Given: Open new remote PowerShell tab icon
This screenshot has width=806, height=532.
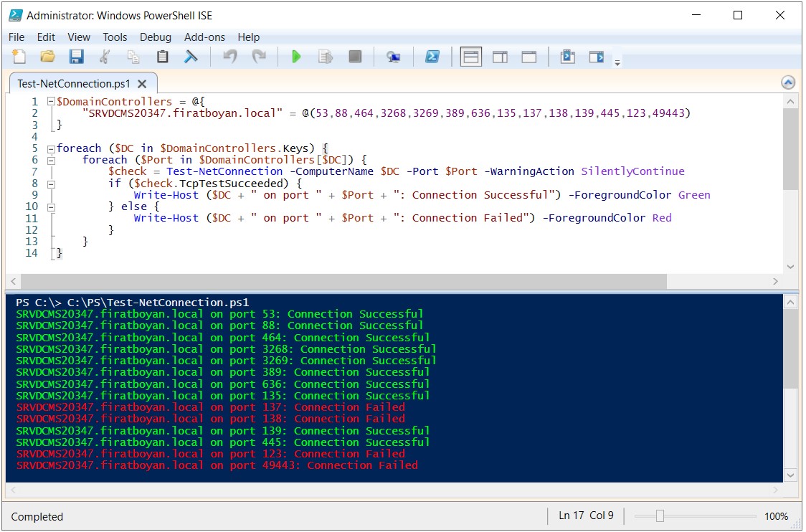Looking at the screenshot, I should coord(394,57).
